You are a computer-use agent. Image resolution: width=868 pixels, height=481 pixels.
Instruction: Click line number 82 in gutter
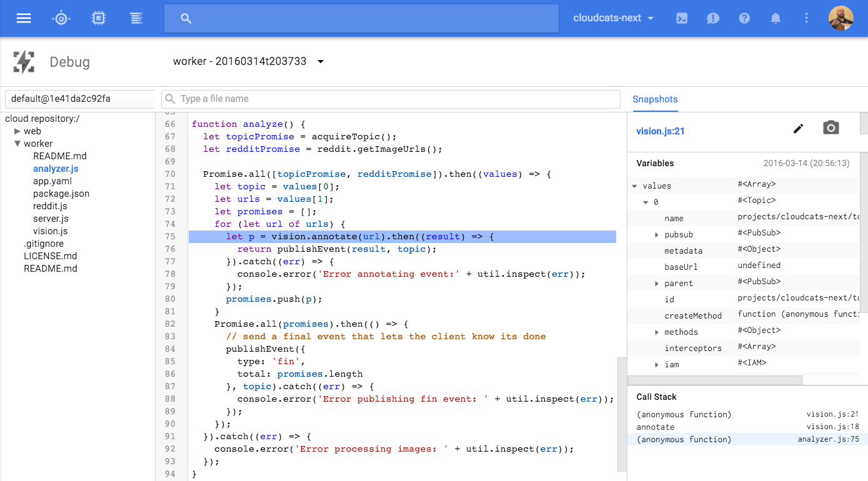(170, 324)
